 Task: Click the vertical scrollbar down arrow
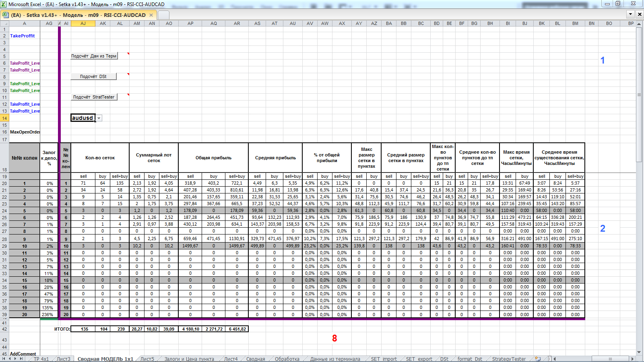(x=639, y=352)
